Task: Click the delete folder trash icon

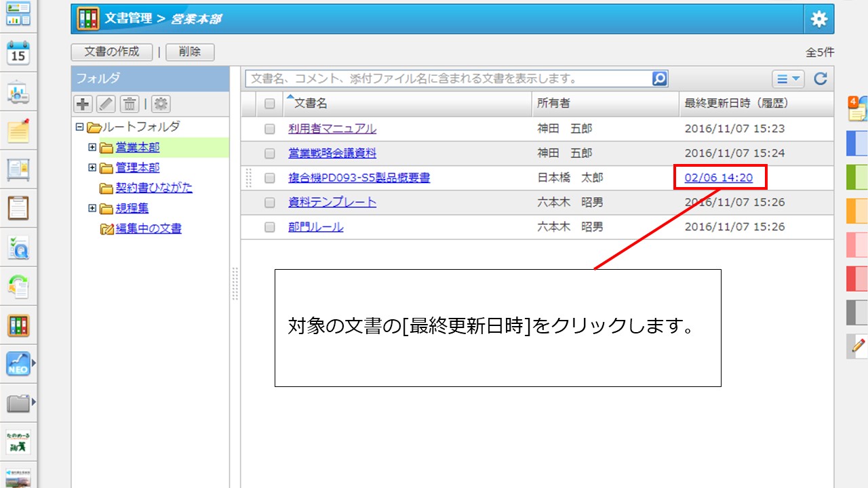Action: tap(130, 104)
